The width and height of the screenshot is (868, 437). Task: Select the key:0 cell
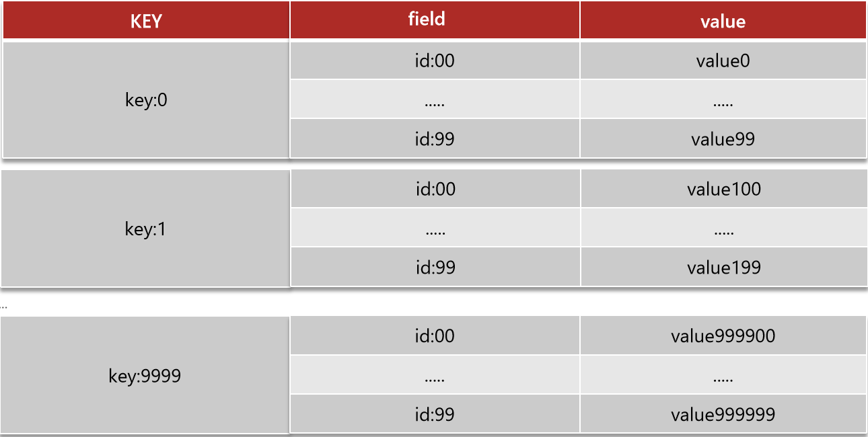pyautogui.click(x=146, y=100)
